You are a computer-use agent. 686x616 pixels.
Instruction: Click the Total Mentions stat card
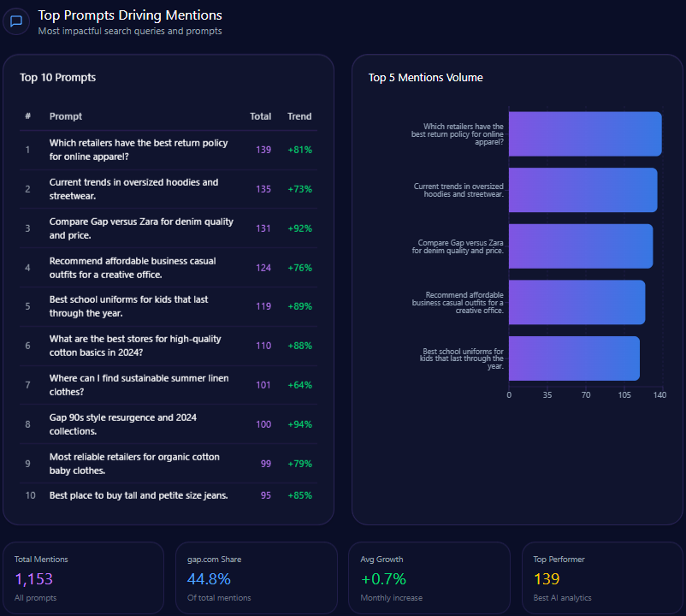pyautogui.click(x=83, y=578)
